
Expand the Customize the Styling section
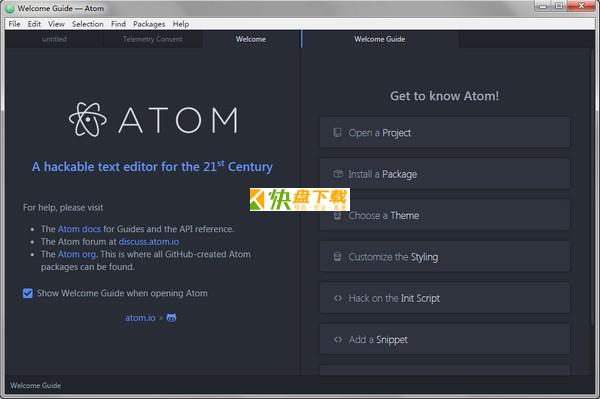tap(445, 256)
